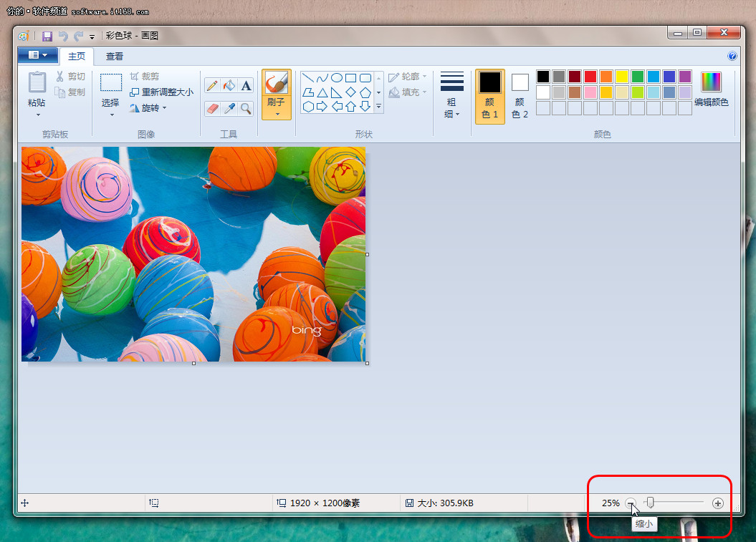
Task: Pick the purple palette swatch
Action: point(684,76)
